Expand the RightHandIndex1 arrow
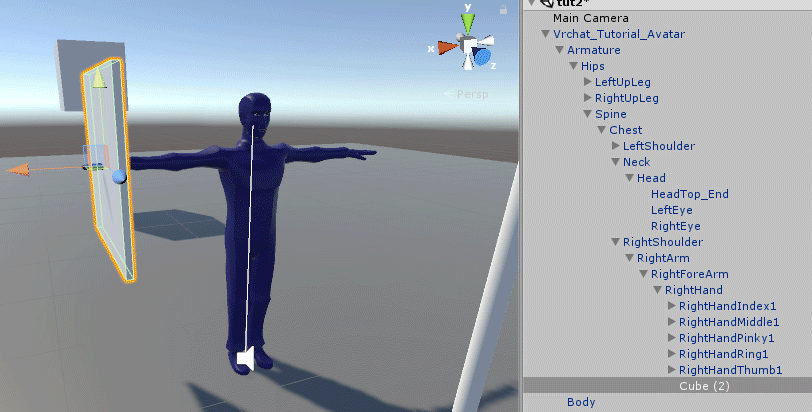The image size is (812, 412). pos(672,305)
